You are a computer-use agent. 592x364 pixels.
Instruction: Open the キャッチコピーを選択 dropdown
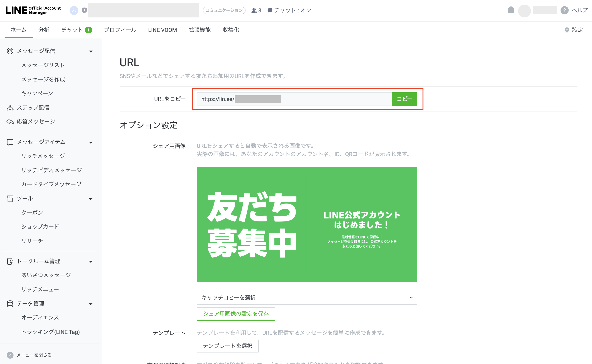click(307, 298)
